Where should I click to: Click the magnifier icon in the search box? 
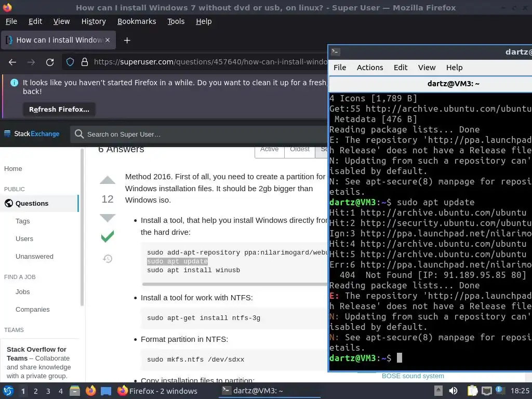click(x=79, y=134)
